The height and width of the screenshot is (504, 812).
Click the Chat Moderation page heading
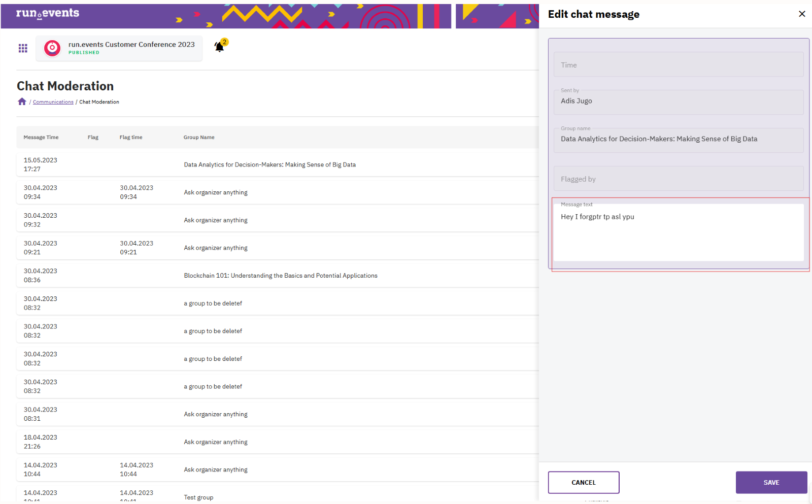(65, 86)
